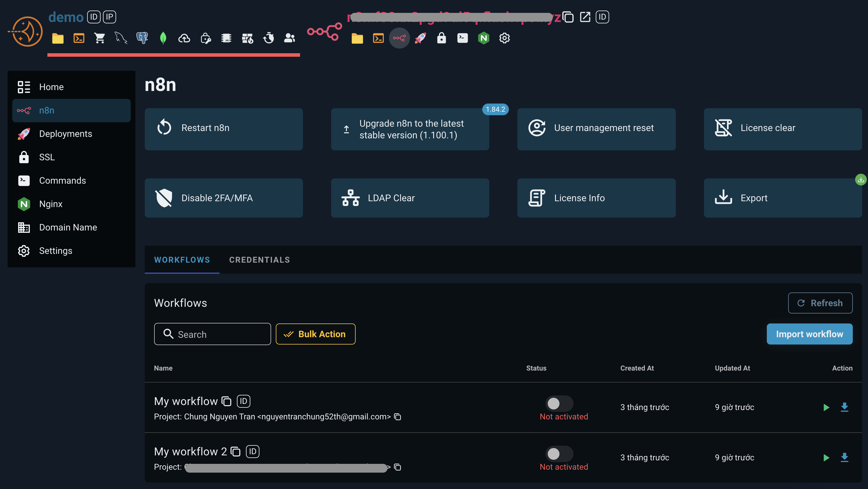Viewport: 868px width, 489px height.
Task: Switch to the CREDENTIALS tab
Action: [259, 259]
